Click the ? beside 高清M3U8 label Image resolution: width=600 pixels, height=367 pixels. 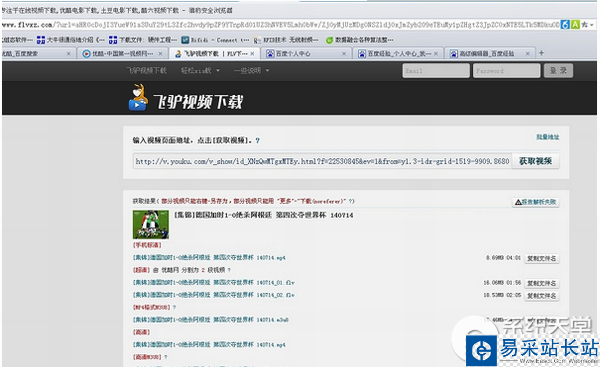point(166,357)
